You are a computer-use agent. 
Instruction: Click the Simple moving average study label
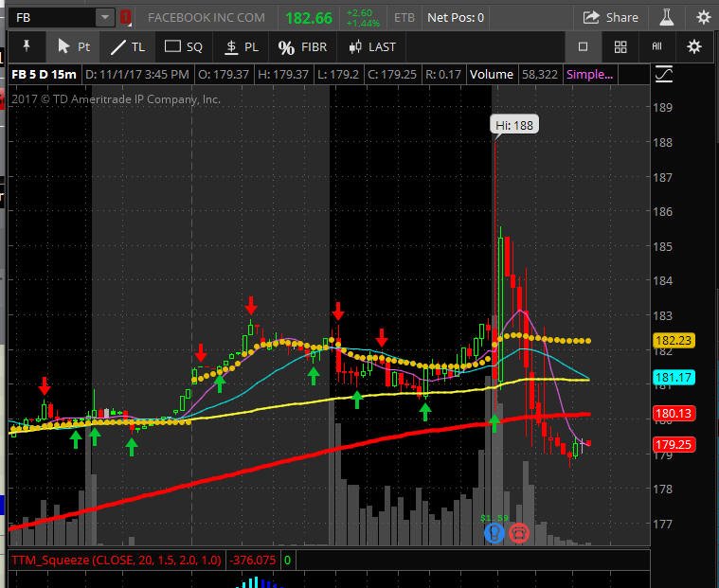589,74
